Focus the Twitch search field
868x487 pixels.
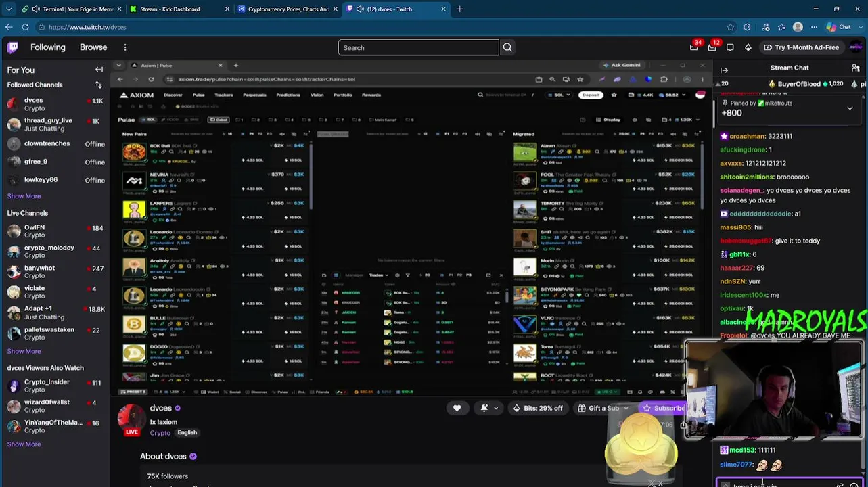click(x=419, y=47)
